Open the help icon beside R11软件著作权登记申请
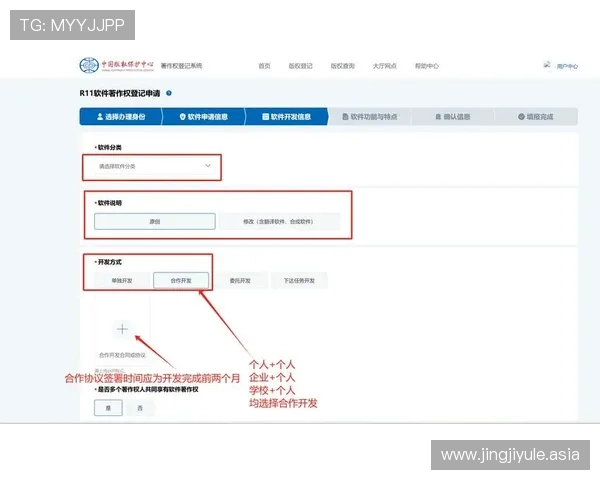600x480 pixels. pyautogui.click(x=169, y=93)
